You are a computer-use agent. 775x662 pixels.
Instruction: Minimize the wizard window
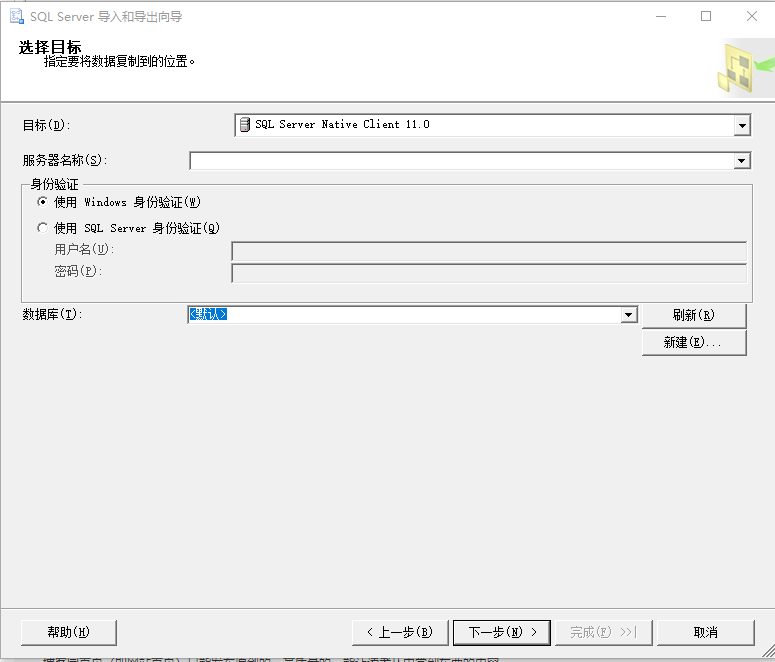(661, 16)
